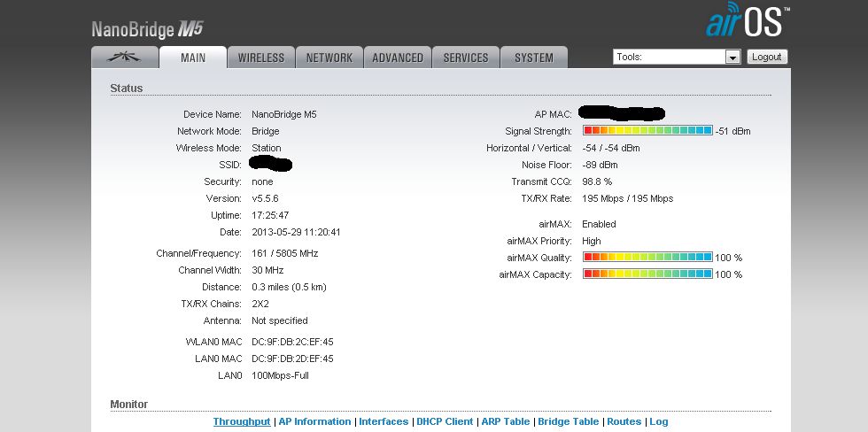
Task: Click the airMAX Capacity bar
Action: (647, 274)
